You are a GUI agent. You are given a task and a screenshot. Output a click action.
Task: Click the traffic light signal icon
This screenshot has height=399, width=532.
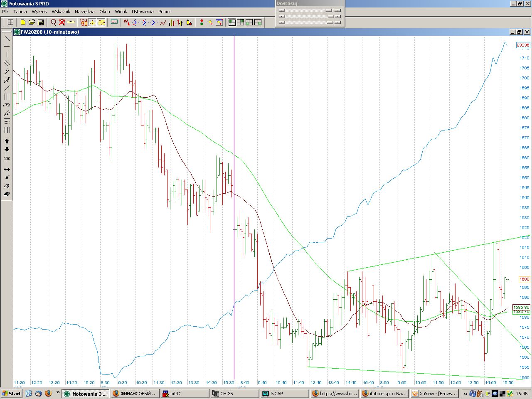tap(202, 22)
